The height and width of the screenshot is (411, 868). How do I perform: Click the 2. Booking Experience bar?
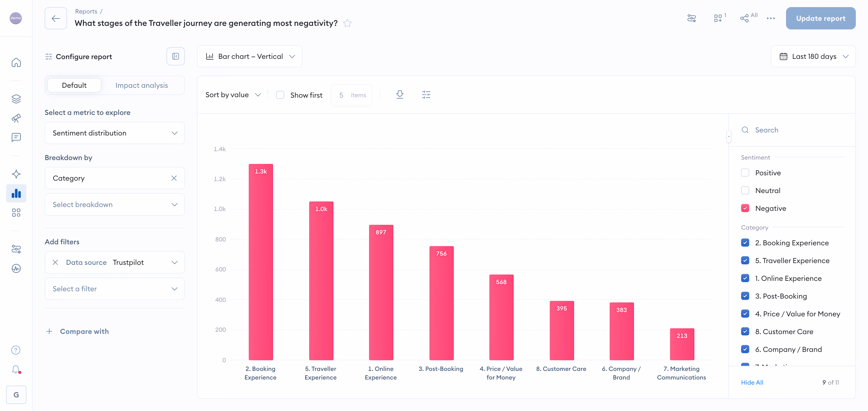coord(261,262)
